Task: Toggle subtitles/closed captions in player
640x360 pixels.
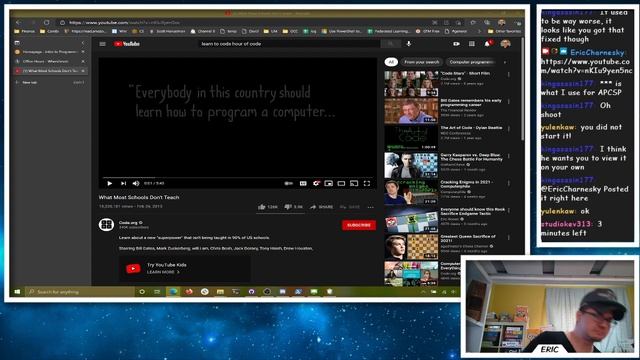Action: [303, 183]
